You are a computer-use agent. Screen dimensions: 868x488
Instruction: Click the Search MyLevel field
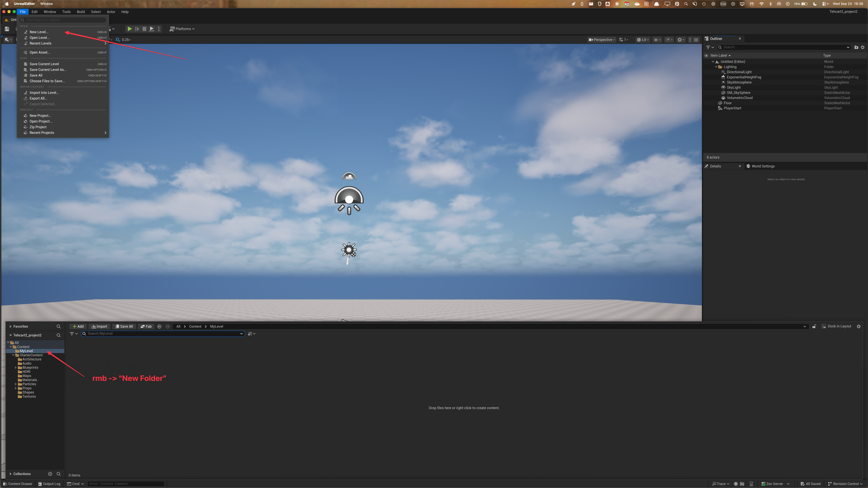[163, 334]
